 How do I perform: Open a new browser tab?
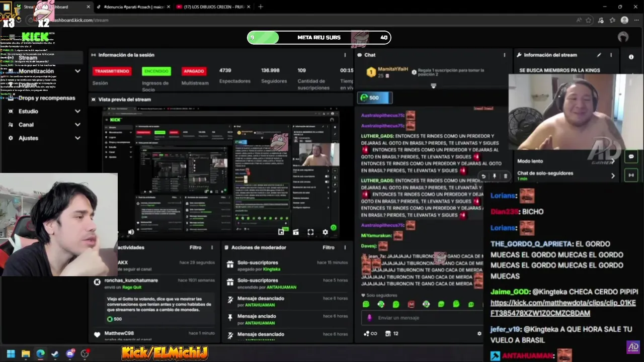(x=261, y=7)
